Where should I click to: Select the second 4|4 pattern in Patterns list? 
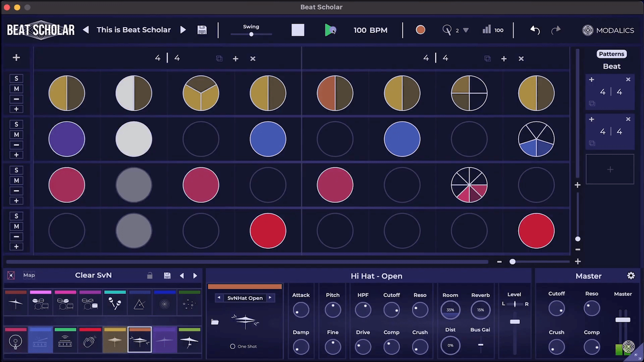click(x=611, y=132)
